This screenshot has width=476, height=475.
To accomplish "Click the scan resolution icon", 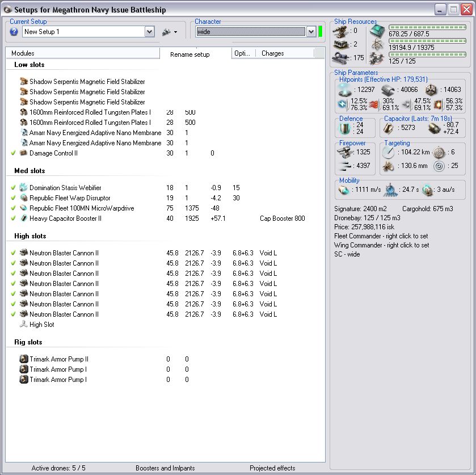I will pyautogui.click(x=388, y=166).
